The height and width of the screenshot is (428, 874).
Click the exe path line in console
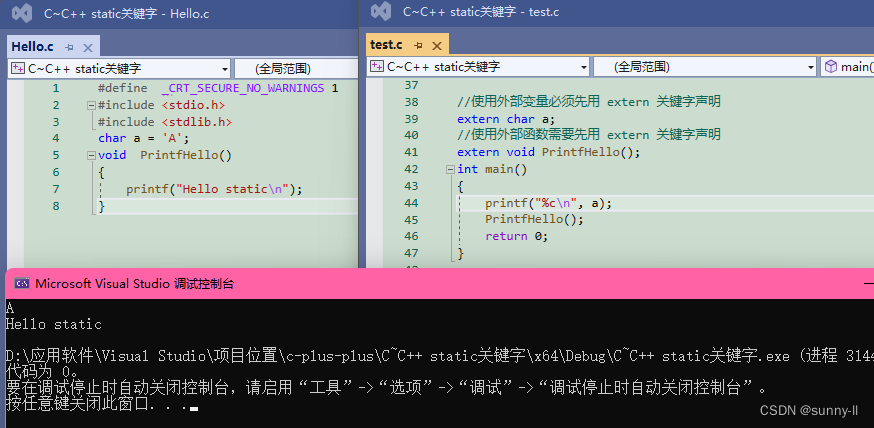tap(440, 356)
